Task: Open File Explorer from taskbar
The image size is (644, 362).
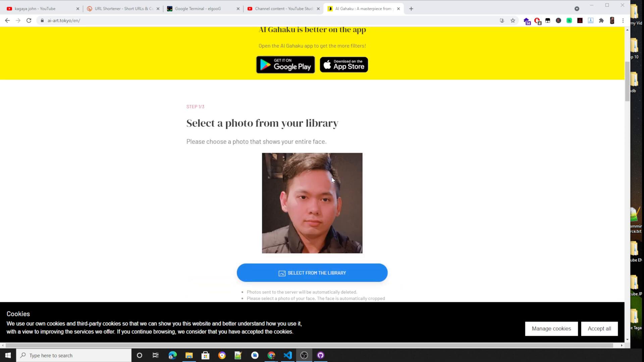Action: 189,355
